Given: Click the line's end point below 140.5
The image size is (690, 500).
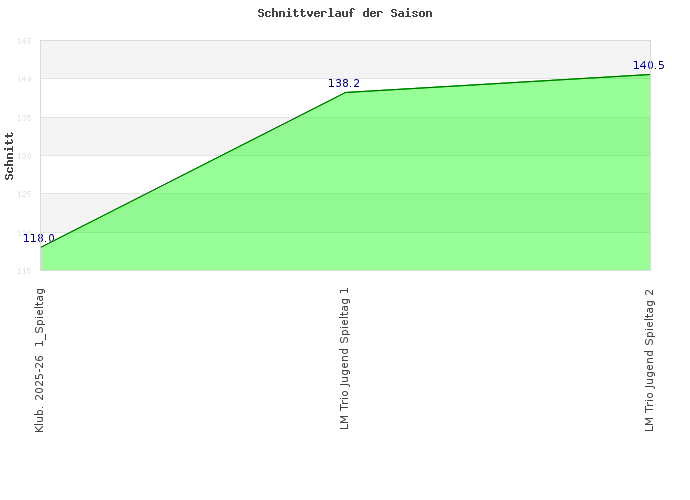Looking at the screenshot, I should pos(650,75).
